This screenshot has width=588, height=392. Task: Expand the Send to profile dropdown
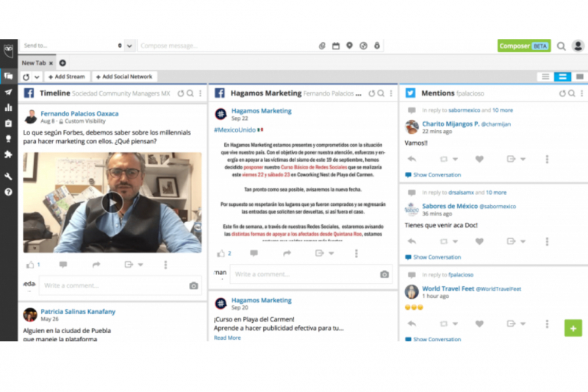[129, 46]
